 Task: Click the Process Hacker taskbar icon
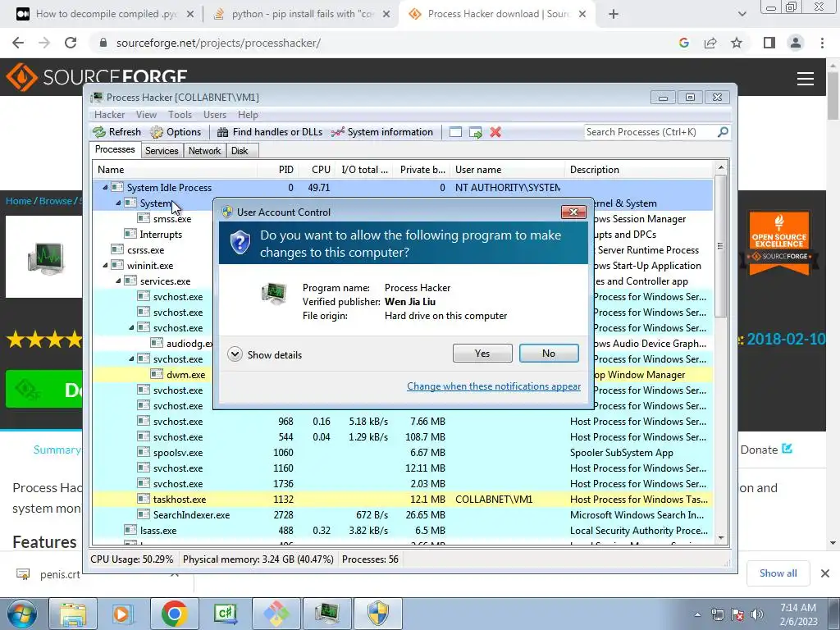327,614
